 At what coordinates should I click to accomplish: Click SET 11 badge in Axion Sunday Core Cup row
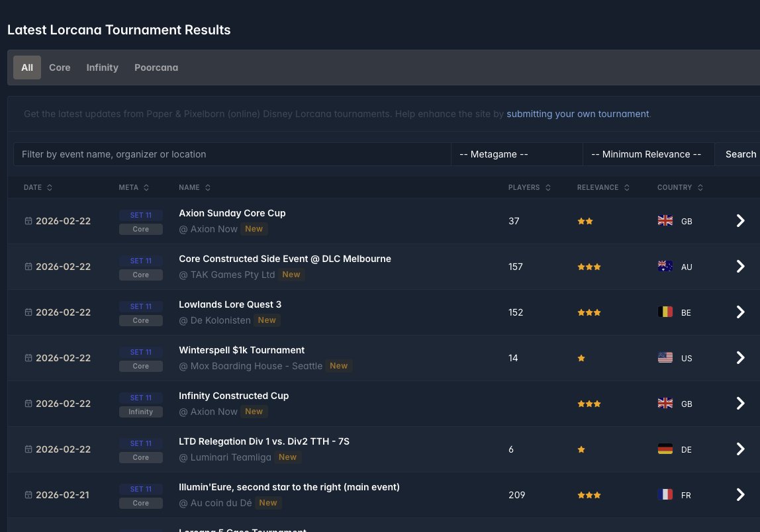140,215
